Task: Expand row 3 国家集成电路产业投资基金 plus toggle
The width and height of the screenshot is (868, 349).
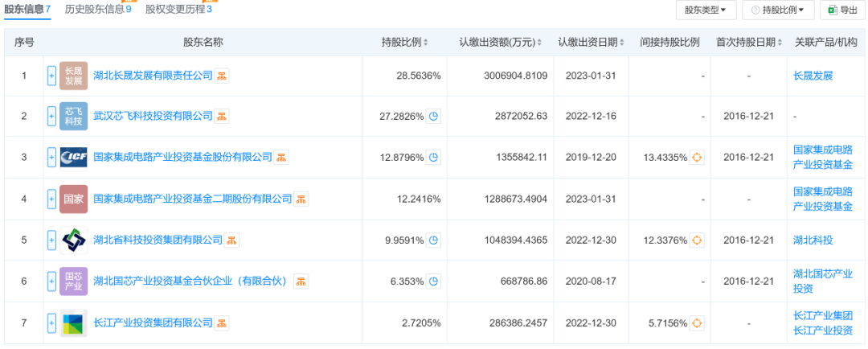Action: pyautogui.click(x=51, y=158)
